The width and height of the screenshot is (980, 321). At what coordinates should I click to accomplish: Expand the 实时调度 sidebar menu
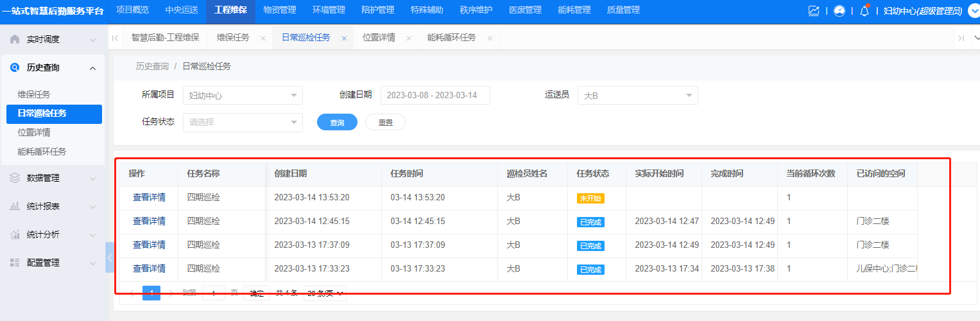(93, 40)
